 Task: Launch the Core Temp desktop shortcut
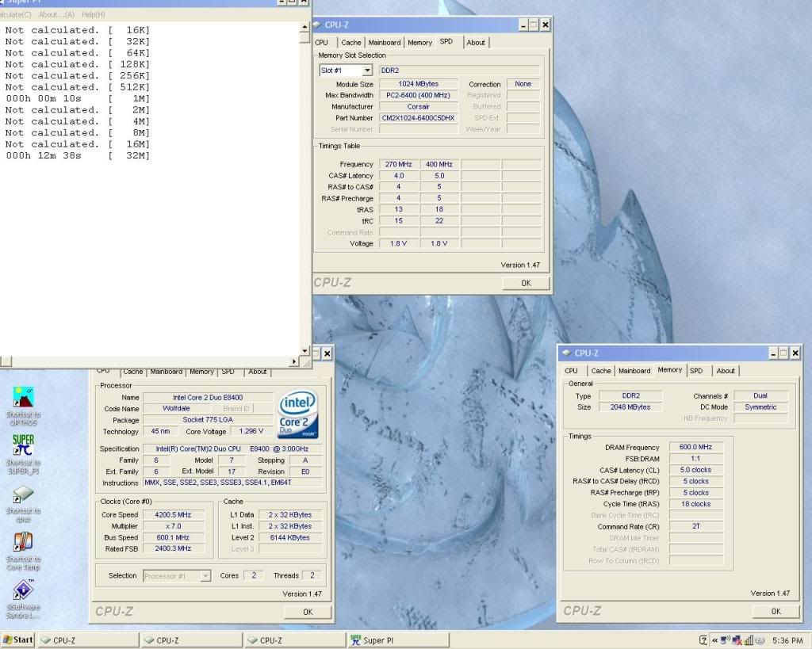tap(23, 543)
